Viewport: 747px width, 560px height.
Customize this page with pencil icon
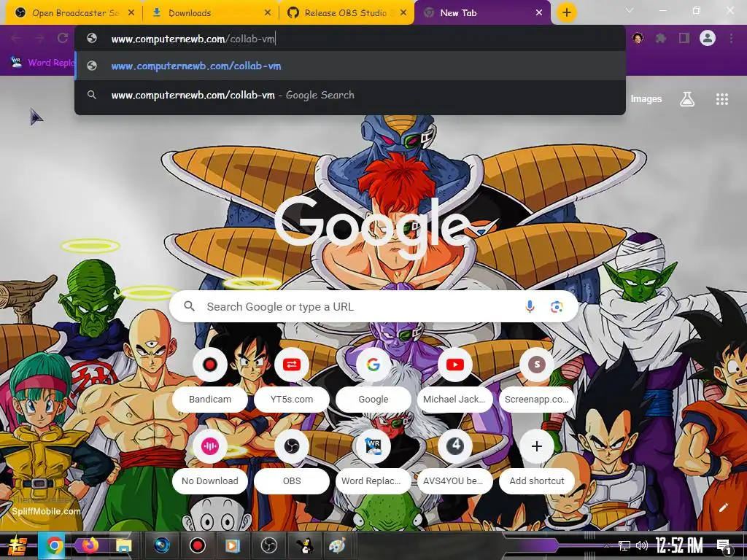[723, 507]
